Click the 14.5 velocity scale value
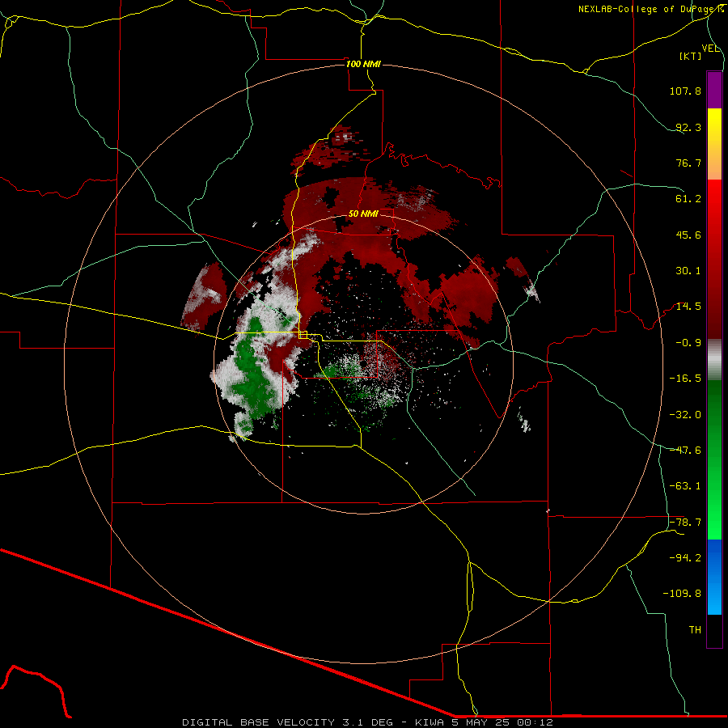 pyautogui.click(x=688, y=307)
